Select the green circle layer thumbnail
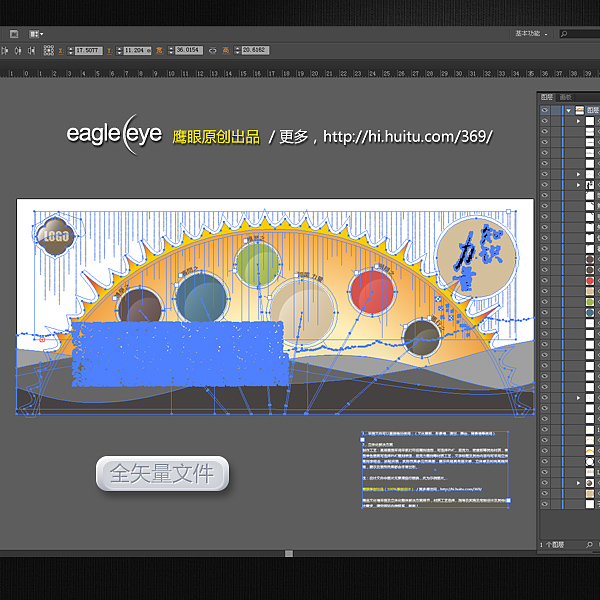 pos(590,302)
